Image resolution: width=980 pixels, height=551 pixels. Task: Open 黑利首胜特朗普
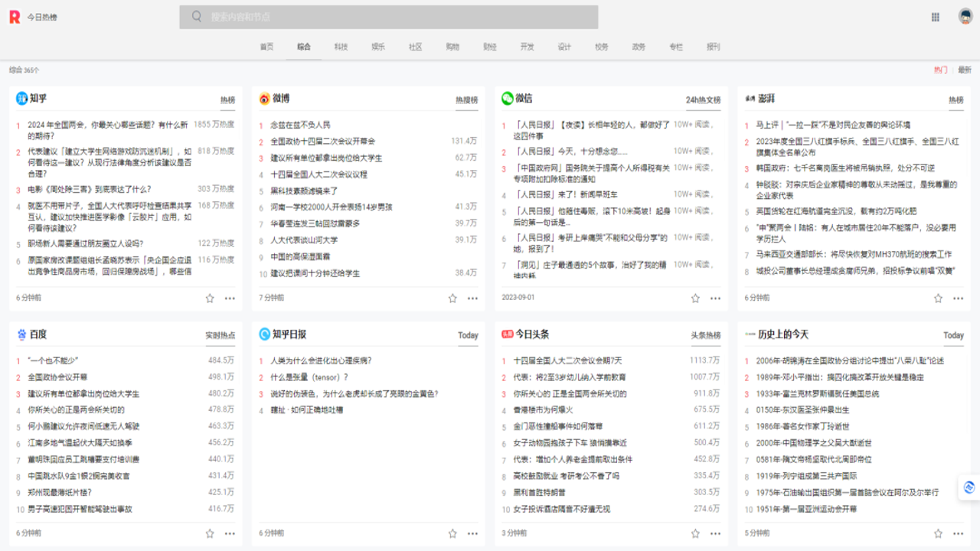539,492
